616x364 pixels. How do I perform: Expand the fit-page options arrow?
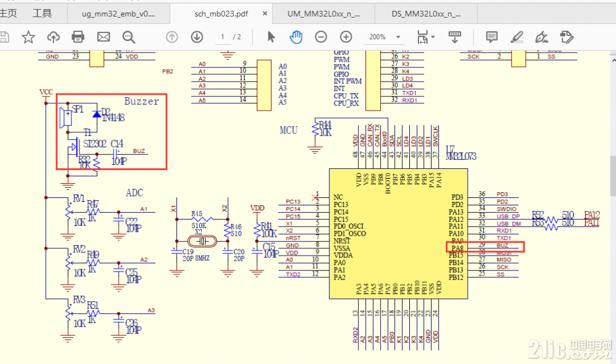(x=433, y=37)
